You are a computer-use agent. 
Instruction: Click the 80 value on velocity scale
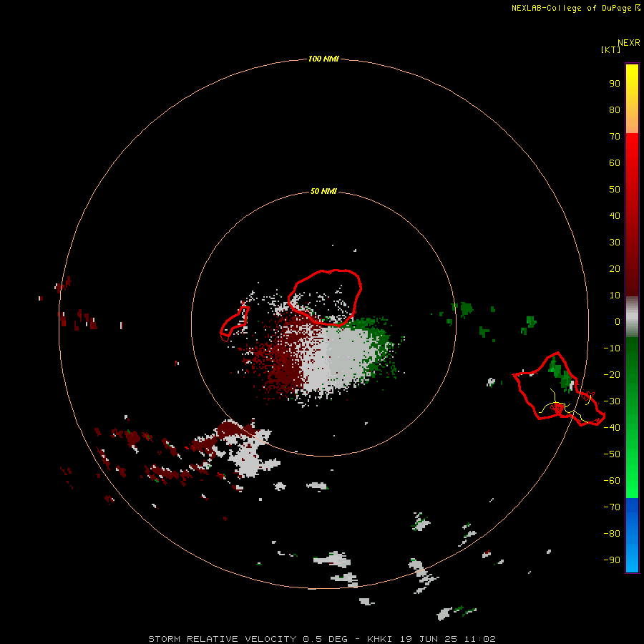pos(615,109)
